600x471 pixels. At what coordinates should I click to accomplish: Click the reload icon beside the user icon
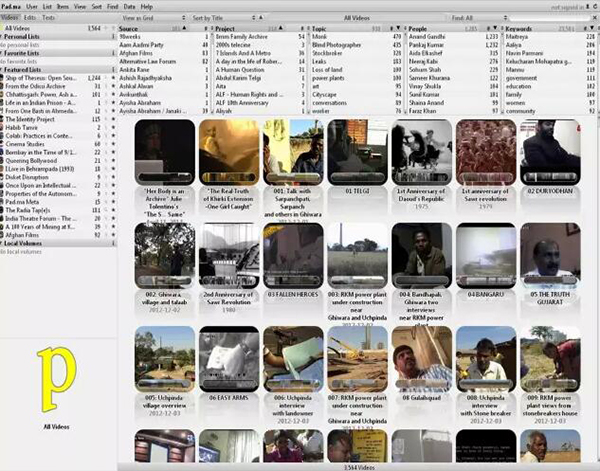pyautogui.click(x=595, y=7)
